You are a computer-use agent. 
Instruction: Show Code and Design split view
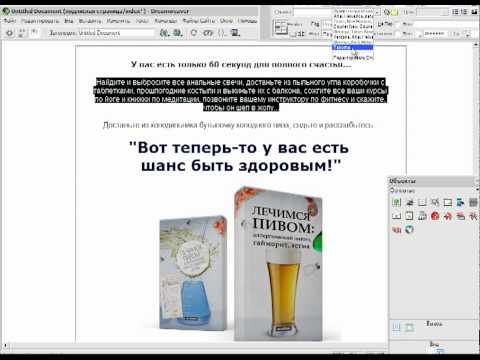22,33
